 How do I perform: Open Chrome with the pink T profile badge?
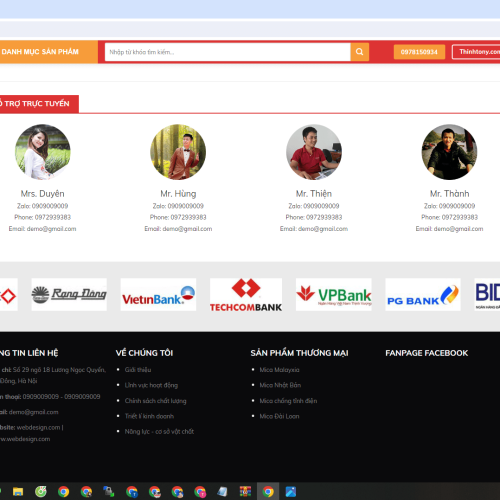[200, 492]
